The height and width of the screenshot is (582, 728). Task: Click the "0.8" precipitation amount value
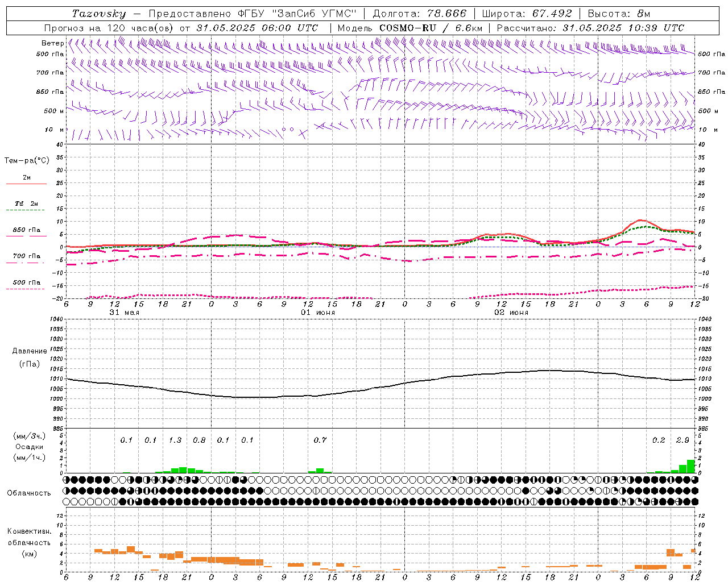click(x=199, y=440)
